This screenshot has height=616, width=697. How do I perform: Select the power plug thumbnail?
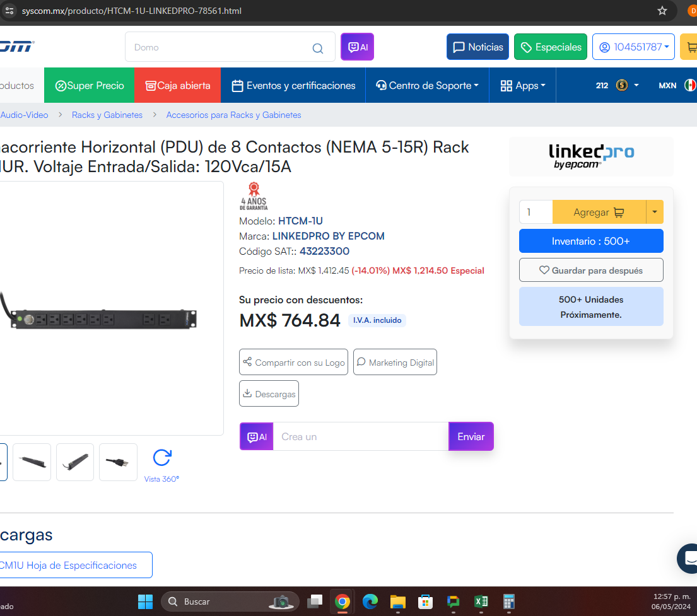coord(118,462)
